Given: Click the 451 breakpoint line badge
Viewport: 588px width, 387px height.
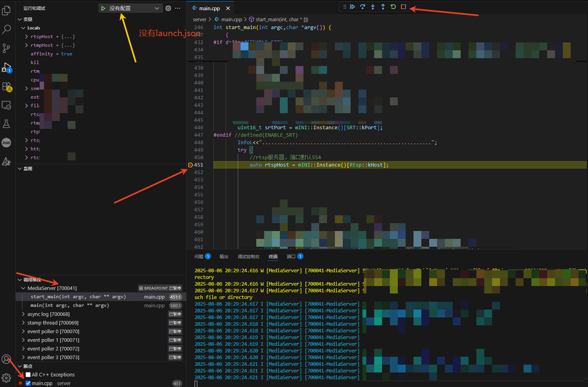Looking at the screenshot, I should click(x=177, y=383).
